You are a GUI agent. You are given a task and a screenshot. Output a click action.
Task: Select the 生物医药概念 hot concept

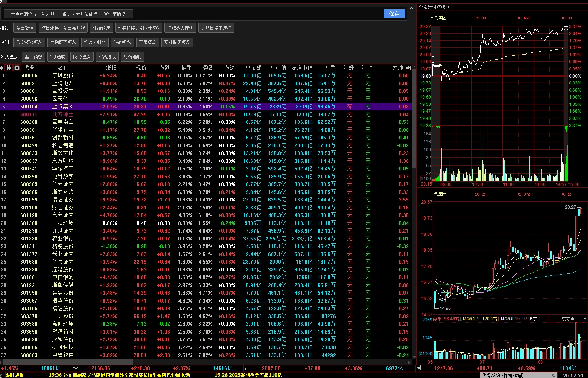pyautogui.click(x=63, y=42)
